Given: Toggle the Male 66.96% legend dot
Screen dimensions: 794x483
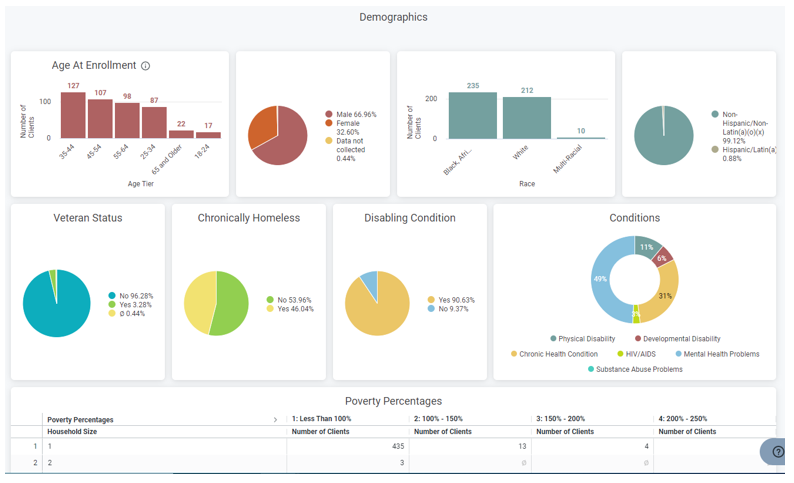Looking at the screenshot, I should point(329,114).
